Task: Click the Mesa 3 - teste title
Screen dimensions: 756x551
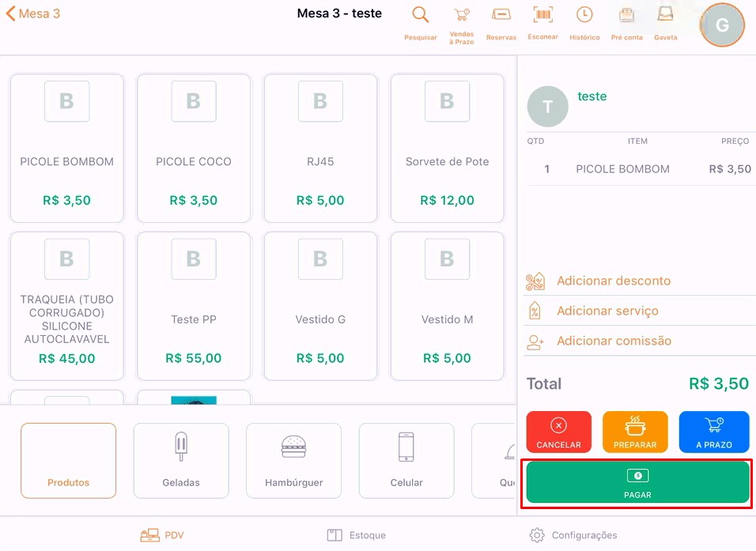Action: click(x=339, y=13)
